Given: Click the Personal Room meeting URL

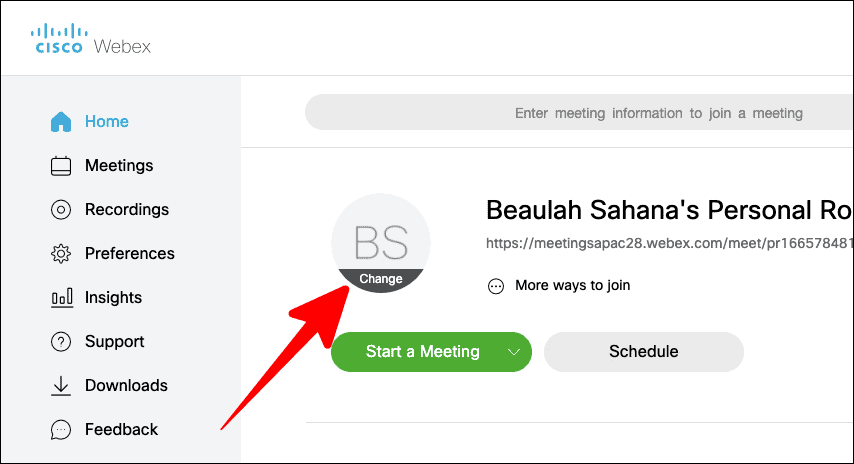Looking at the screenshot, I should (669, 243).
